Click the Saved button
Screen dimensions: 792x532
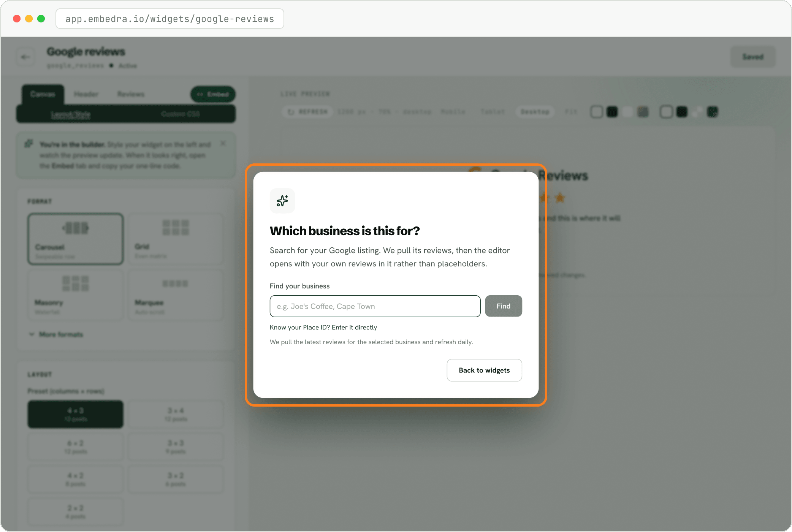pyautogui.click(x=753, y=57)
